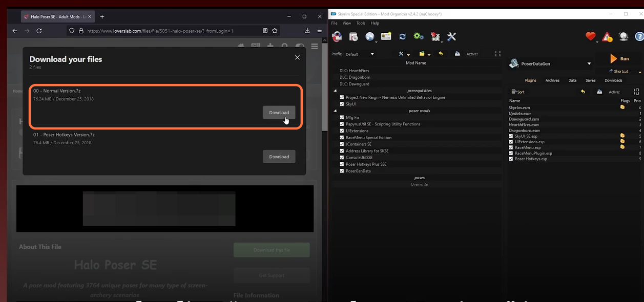644x302 pixels.
Task: Click the Mod Name column header
Action: point(416,63)
